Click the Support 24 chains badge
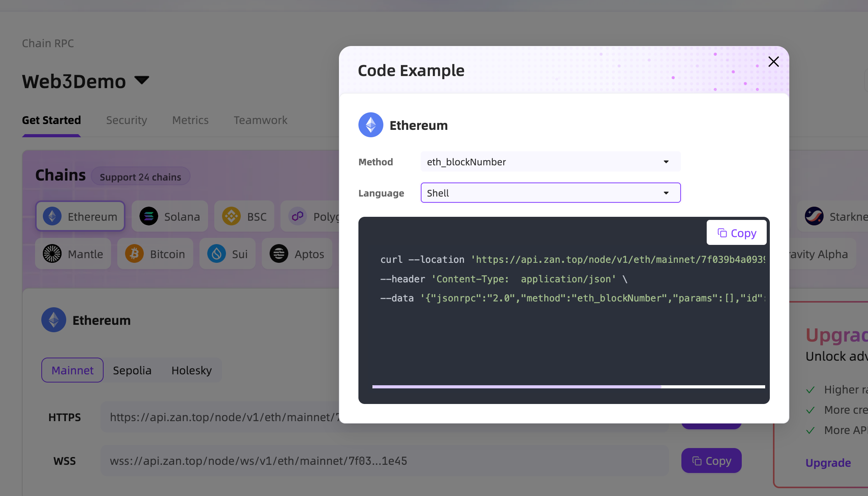868x496 pixels. [x=141, y=177]
